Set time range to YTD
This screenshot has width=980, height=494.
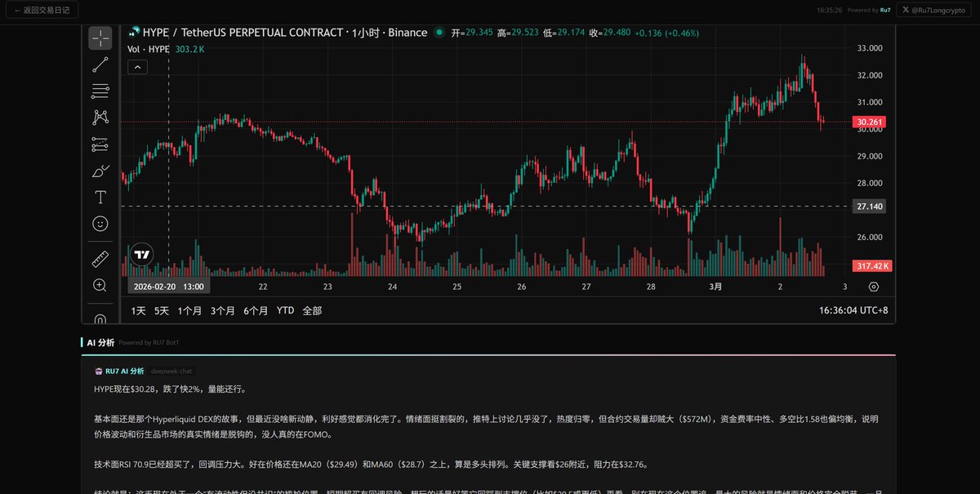tap(285, 310)
